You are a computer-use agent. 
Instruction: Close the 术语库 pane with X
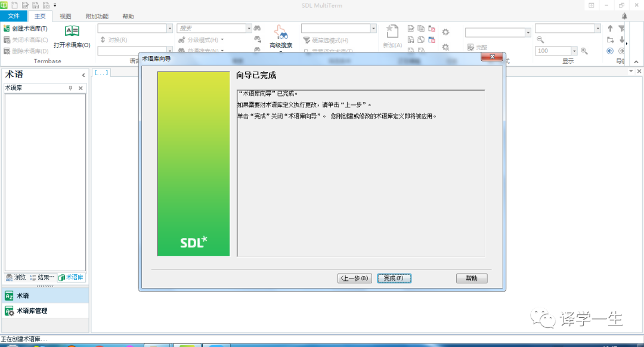80,88
